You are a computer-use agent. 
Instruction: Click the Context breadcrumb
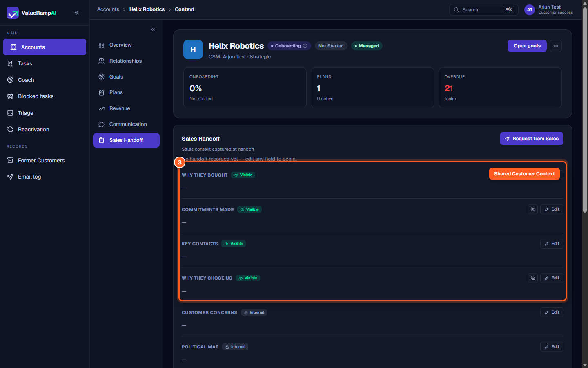pyautogui.click(x=185, y=9)
